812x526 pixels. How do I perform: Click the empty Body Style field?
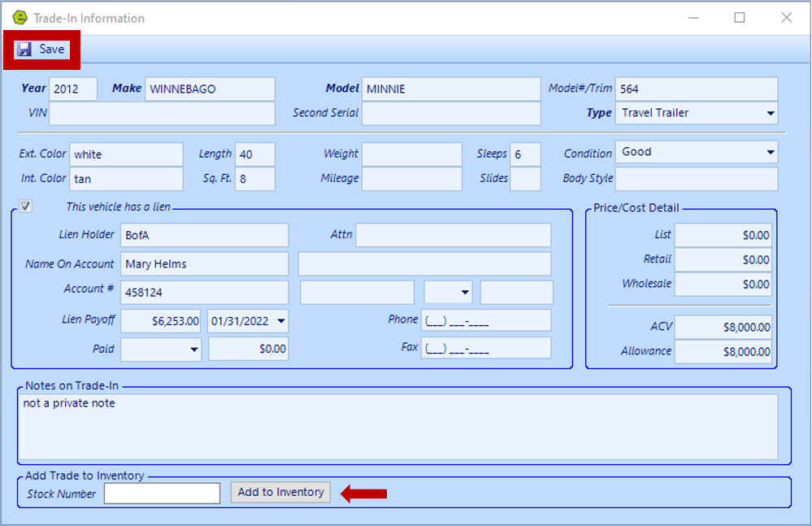click(697, 179)
